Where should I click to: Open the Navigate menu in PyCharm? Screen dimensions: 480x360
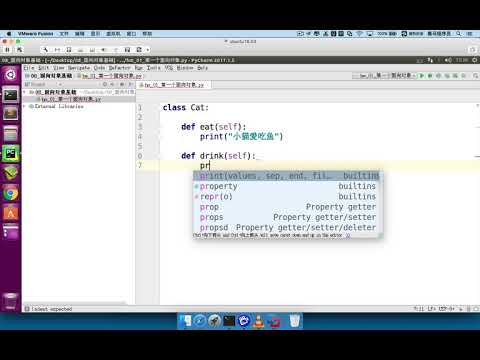(x=79, y=68)
